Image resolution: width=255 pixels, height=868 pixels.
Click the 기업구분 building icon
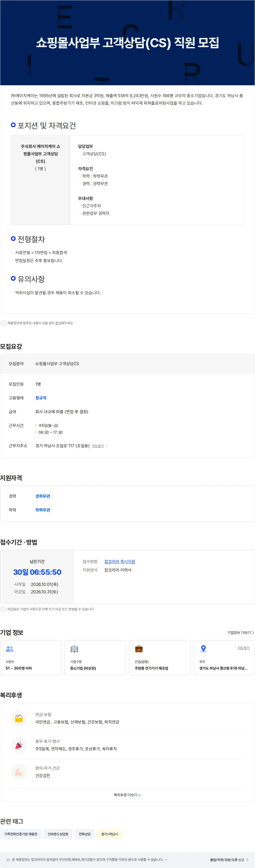click(74, 649)
